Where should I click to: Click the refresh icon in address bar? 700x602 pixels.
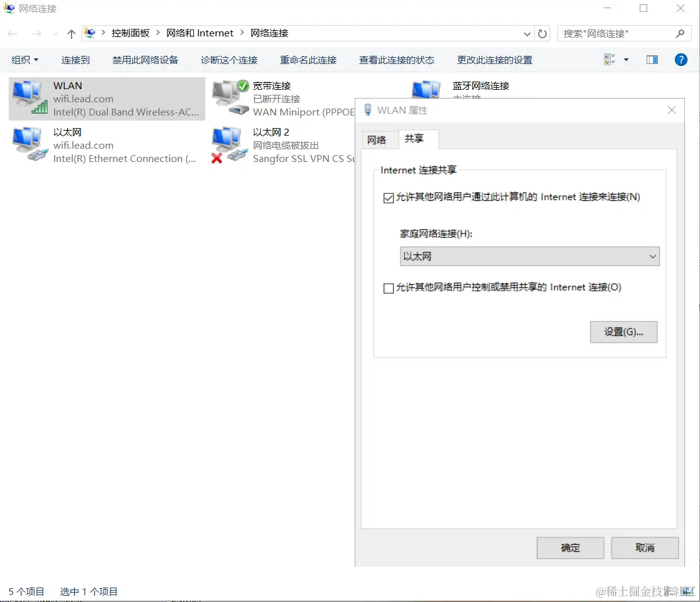542,33
